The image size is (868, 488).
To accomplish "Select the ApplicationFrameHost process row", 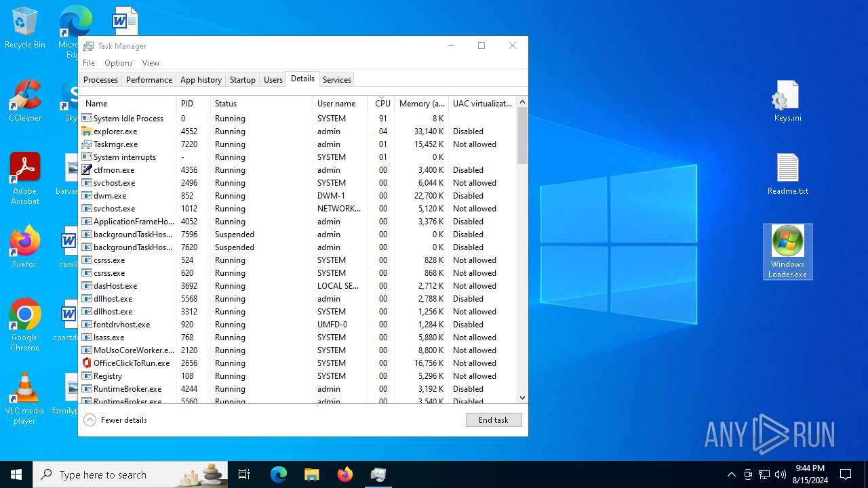I will pos(298,222).
